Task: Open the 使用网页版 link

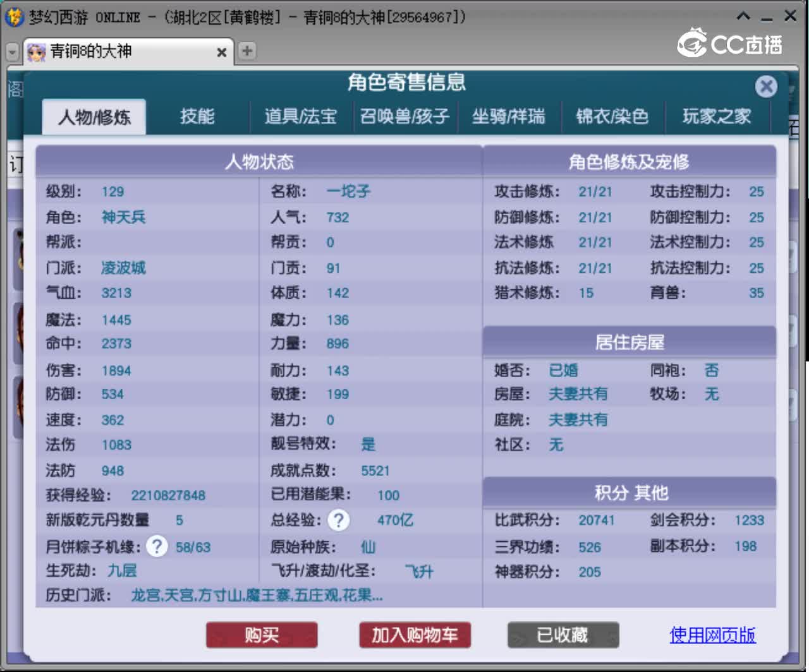Action: click(x=712, y=635)
